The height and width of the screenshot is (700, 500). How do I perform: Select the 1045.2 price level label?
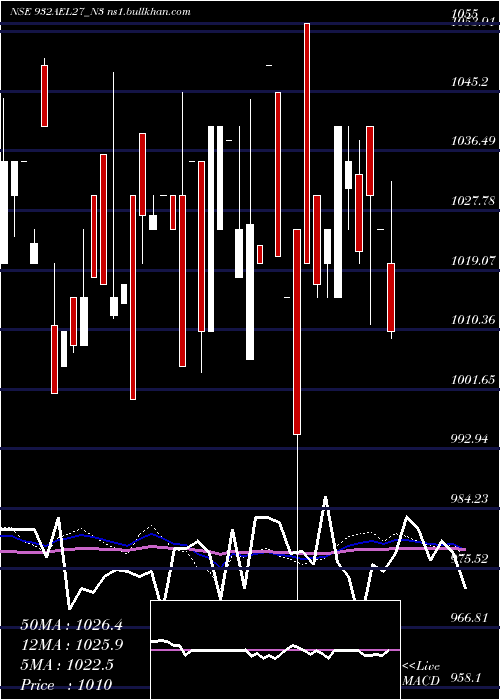471,82
